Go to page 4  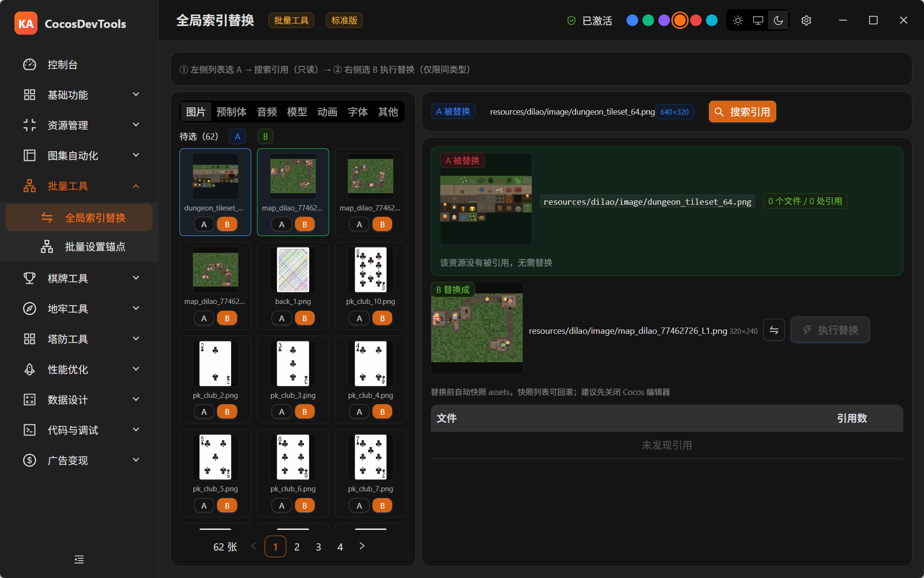coord(340,547)
